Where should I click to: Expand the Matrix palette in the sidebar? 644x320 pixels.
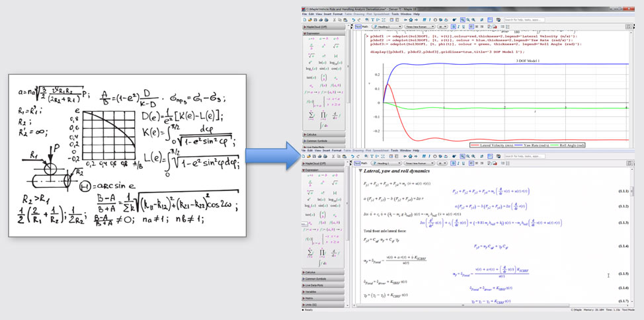[309, 298]
